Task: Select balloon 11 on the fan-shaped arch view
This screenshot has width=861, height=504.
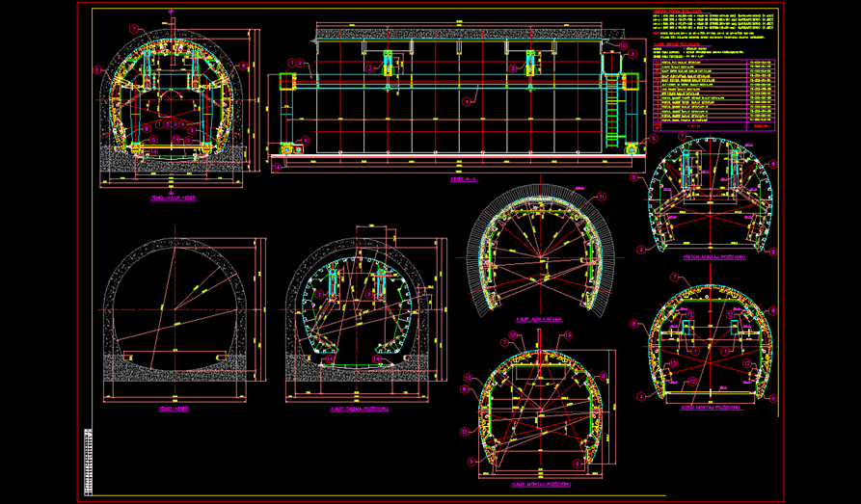Action: coord(603,196)
